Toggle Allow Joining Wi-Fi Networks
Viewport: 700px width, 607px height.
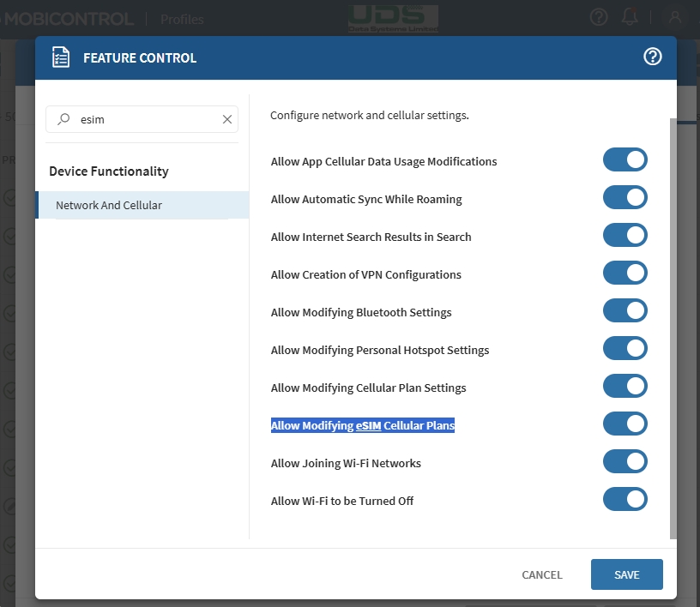(x=625, y=462)
